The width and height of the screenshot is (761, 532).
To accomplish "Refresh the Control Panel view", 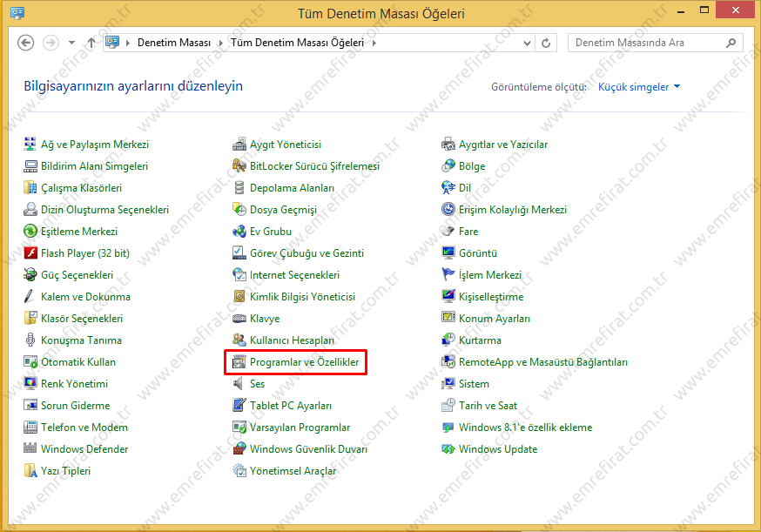I will [546, 43].
